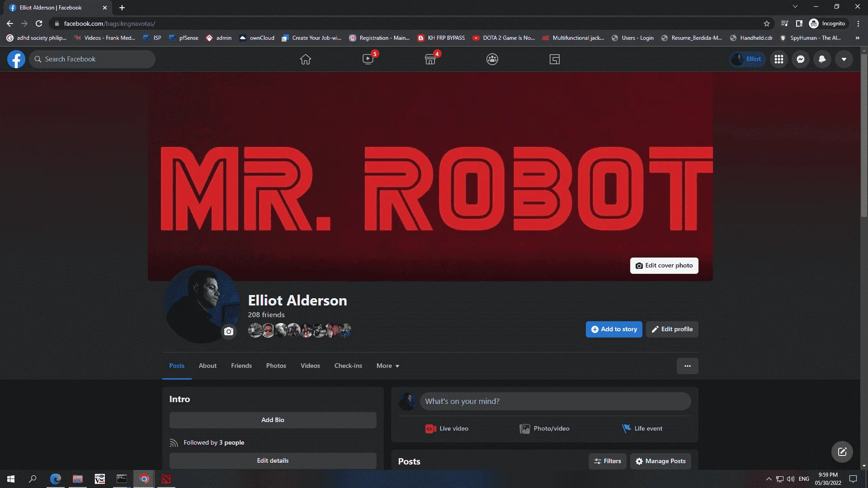
Task: Open the Manage Posts button
Action: (660, 461)
